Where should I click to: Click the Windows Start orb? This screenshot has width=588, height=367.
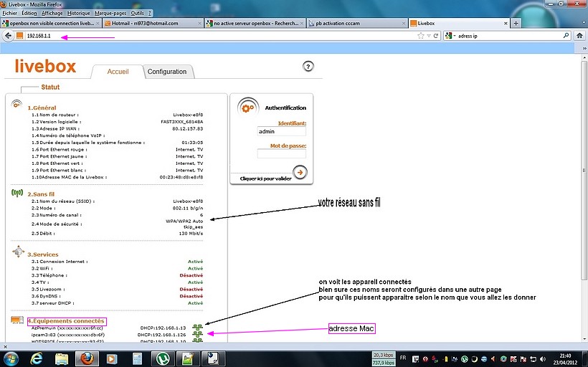(12, 357)
